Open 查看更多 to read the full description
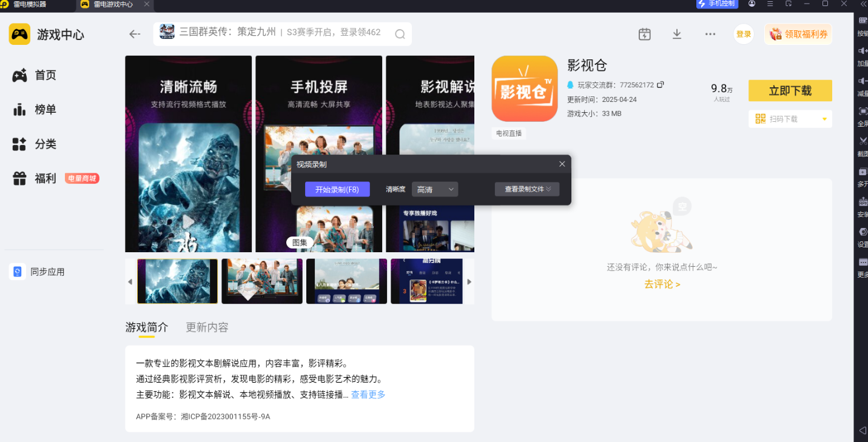The image size is (868, 442). coord(368,394)
